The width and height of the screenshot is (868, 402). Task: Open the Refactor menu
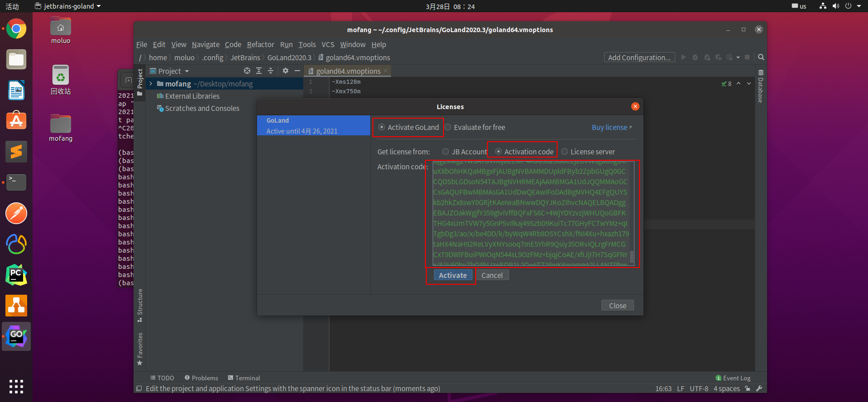[261, 44]
